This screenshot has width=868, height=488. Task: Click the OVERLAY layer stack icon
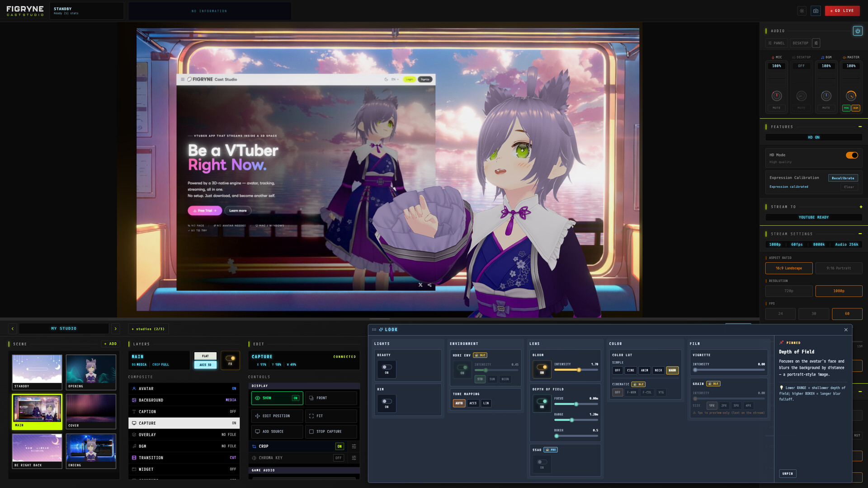(x=134, y=435)
